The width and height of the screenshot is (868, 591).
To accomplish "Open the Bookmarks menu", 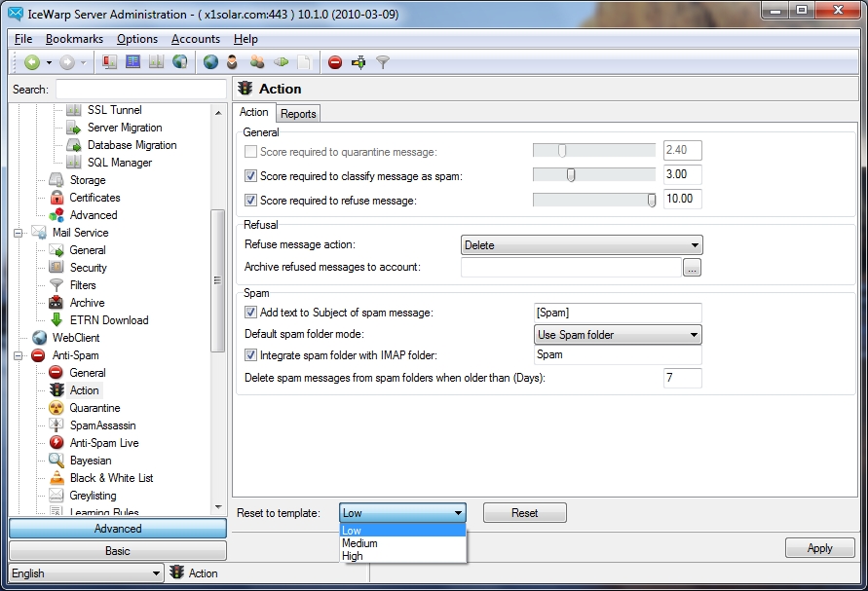I will (x=74, y=39).
